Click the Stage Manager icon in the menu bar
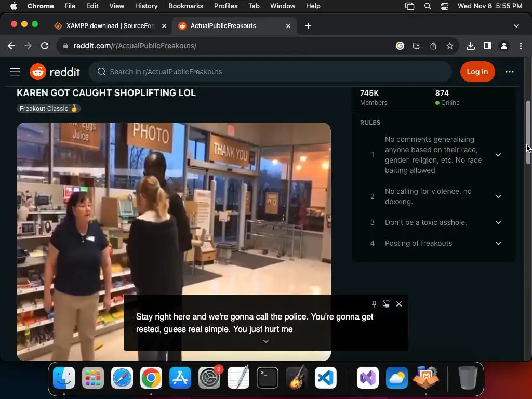Image resolution: width=532 pixels, height=399 pixels. tap(409, 6)
